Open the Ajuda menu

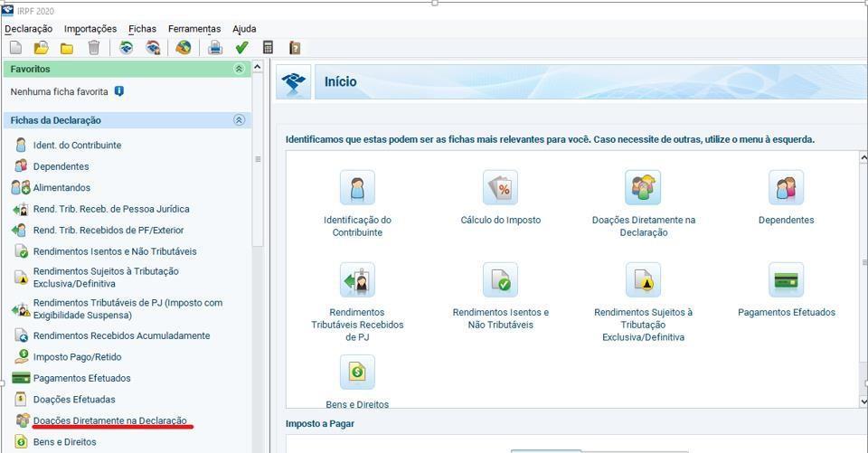[x=244, y=29]
